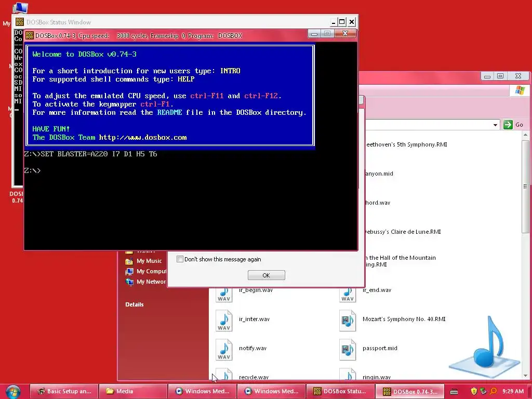This screenshot has height=399, width=532.
Task: Click the scrollbar up arrow in Media window
Action: (525, 135)
